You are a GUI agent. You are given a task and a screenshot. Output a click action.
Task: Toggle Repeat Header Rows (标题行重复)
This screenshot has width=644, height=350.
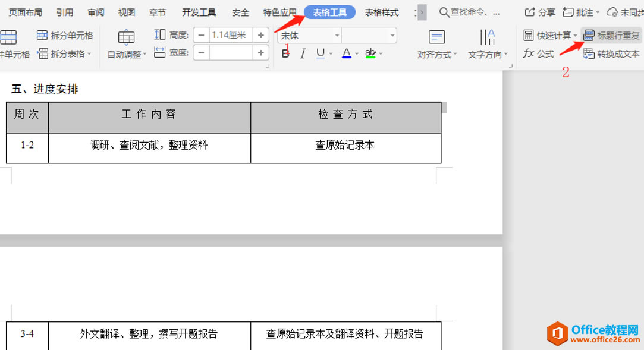611,35
